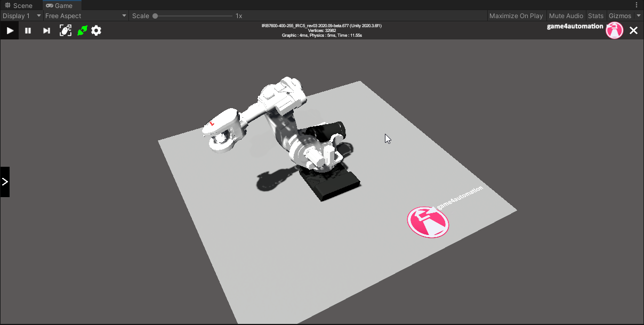Open the Gizmos dropdown arrow

click(639, 16)
